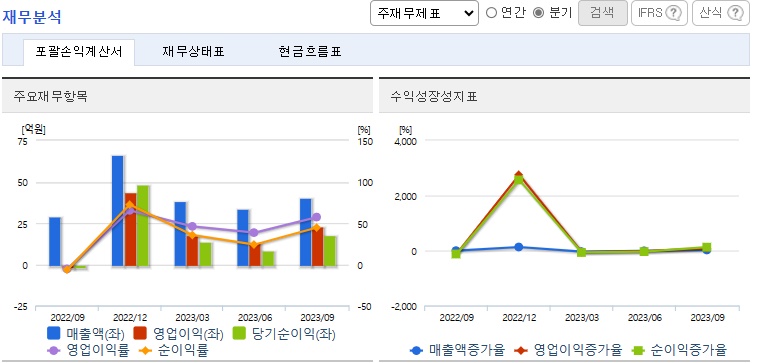
Task: Click the 2023/09 영업이익률 purple data point
Action: click(x=317, y=218)
